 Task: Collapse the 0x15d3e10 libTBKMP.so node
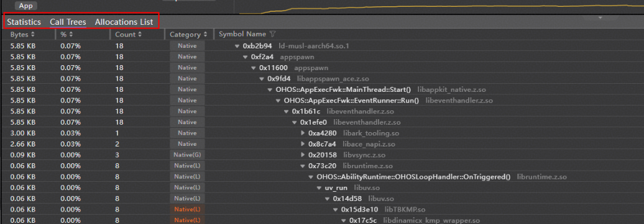(336, 210)
